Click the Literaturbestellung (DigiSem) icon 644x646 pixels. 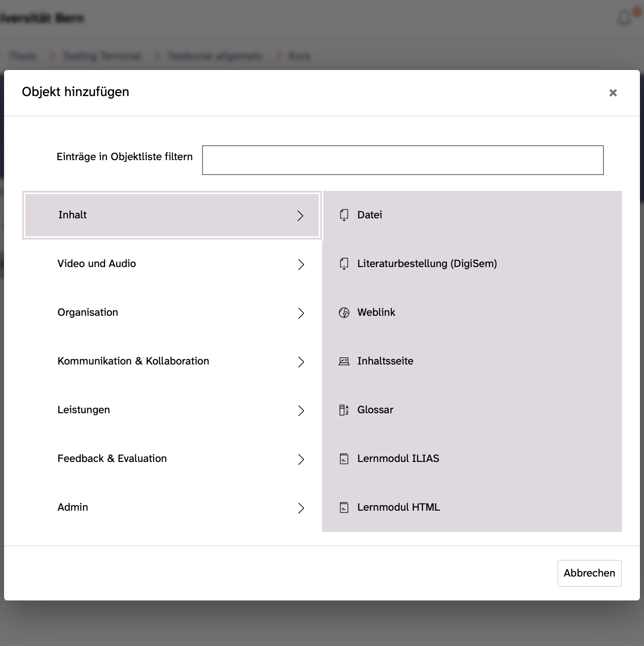pyautogui.click(x=344, y=263)
